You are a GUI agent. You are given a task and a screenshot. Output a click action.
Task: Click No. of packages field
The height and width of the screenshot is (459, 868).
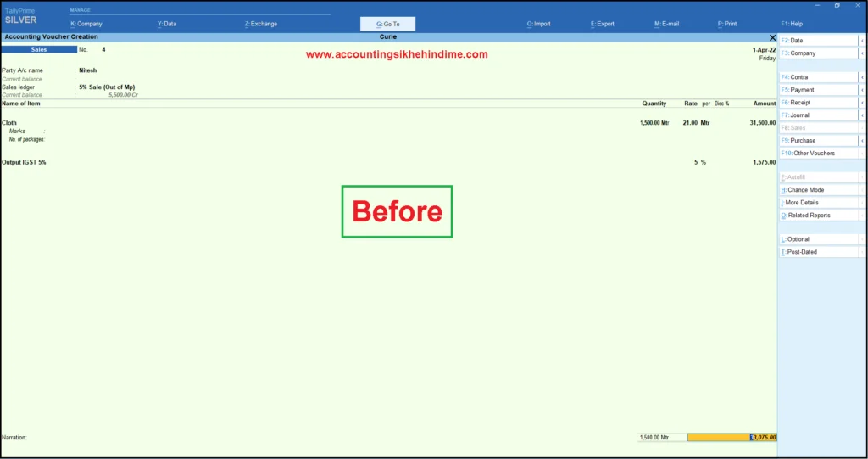point(27,140)
